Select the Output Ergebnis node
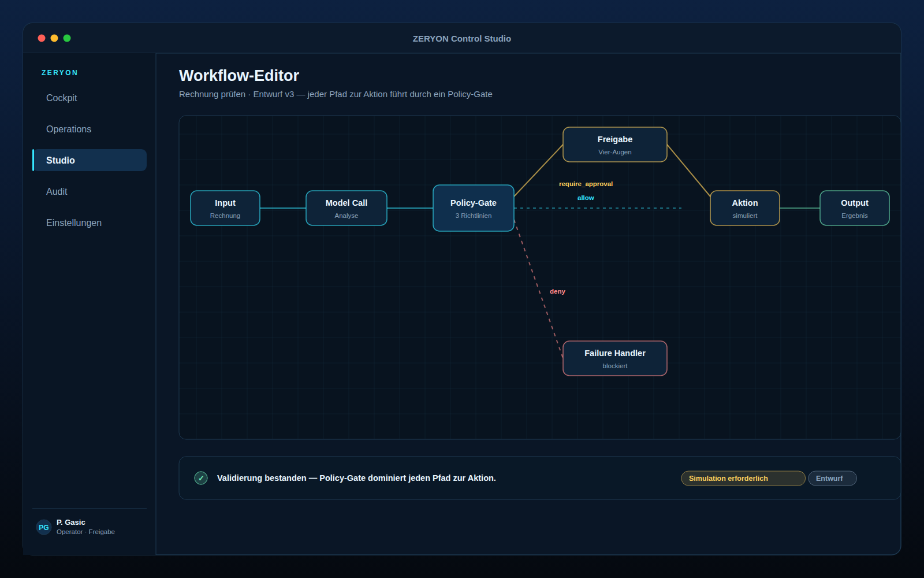Image resolution: width=924 pixels, height=578 pixels. click(x=855, y=208)
